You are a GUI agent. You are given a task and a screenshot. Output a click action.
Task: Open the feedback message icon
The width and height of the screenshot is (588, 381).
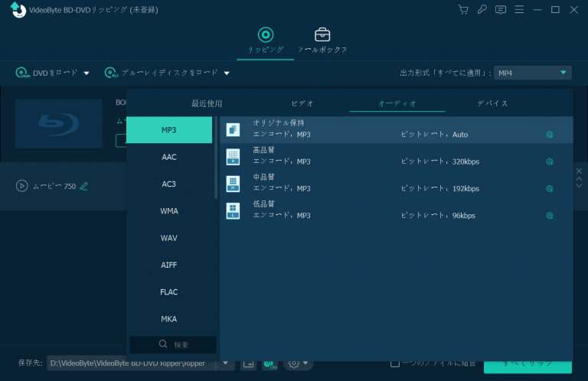[501, 9]
